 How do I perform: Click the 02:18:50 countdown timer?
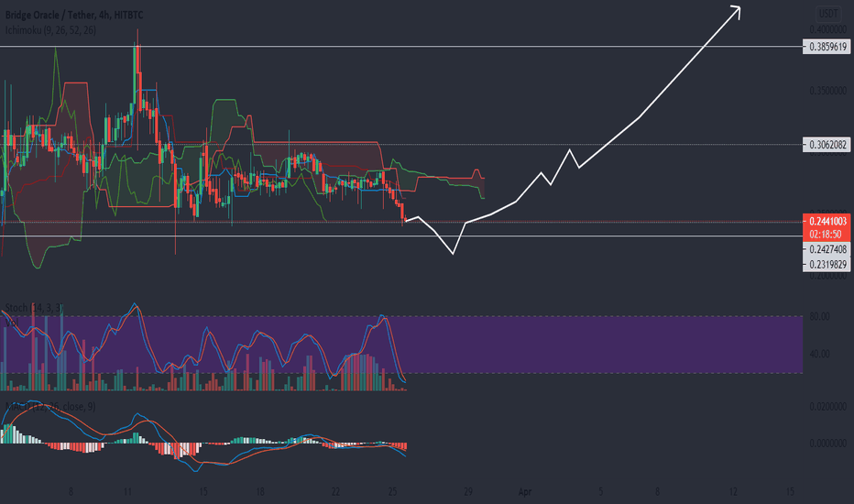click(x=827, y=234)
